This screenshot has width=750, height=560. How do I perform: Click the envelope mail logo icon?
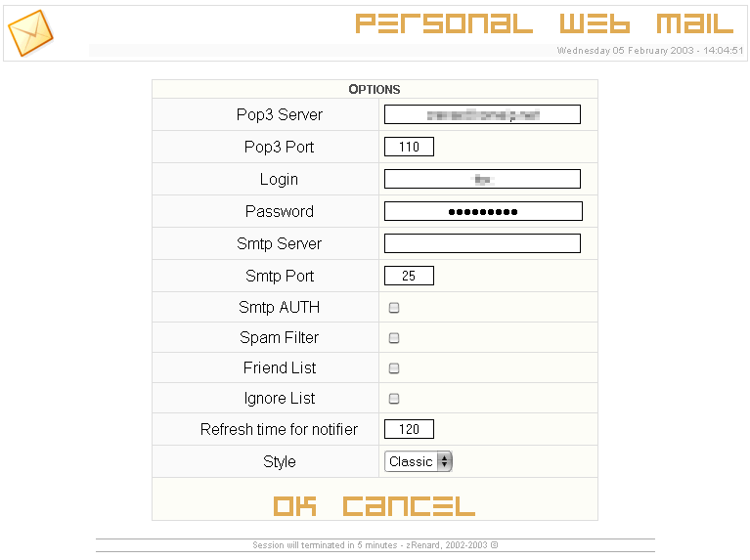[x=30, y=33]
